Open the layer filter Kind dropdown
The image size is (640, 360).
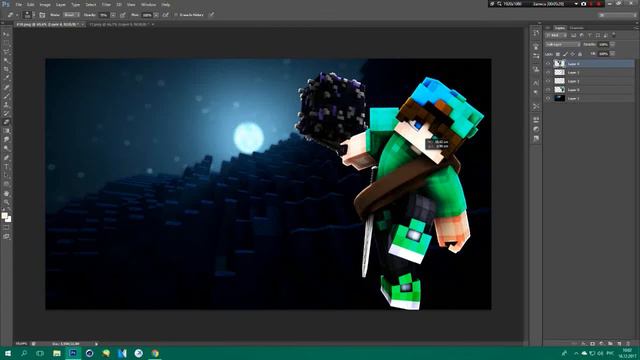[556, 35]
